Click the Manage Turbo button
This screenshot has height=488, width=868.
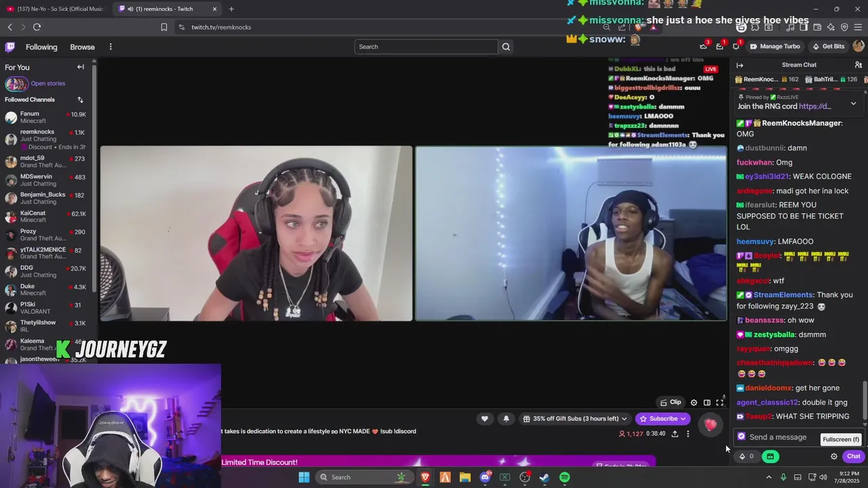click(x=775, y=46)
